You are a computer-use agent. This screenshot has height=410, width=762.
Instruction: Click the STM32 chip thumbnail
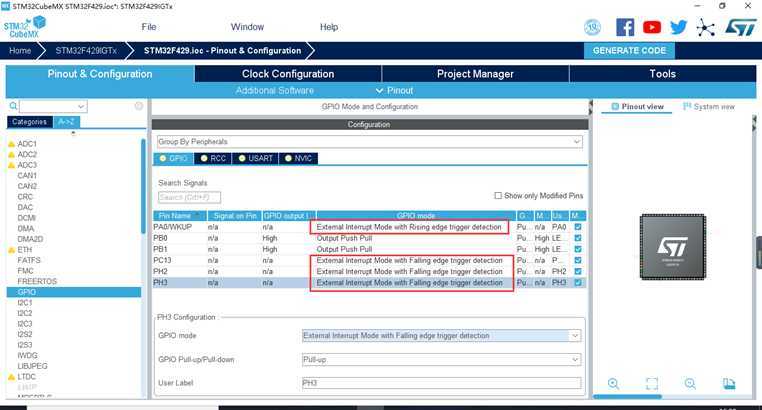(673, 247)
